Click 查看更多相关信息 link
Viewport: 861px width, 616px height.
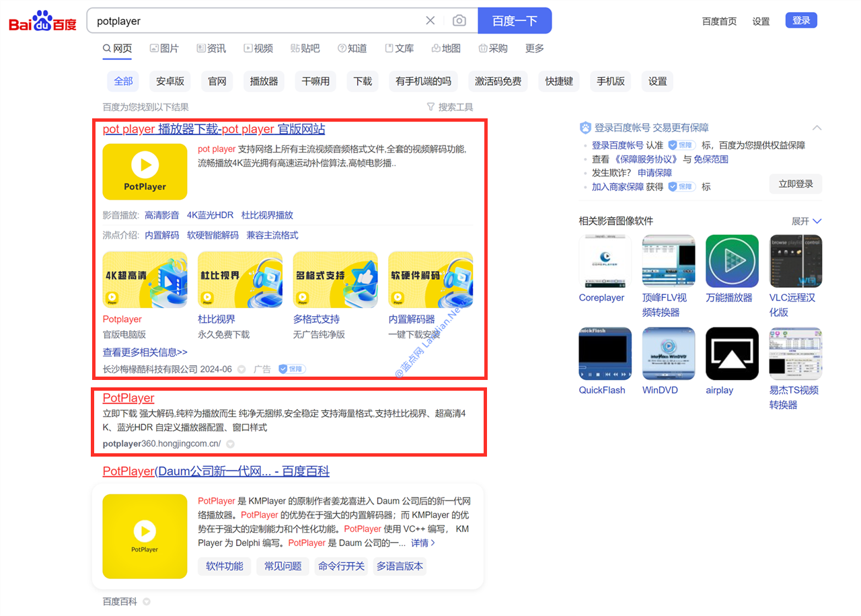point(145,352)
